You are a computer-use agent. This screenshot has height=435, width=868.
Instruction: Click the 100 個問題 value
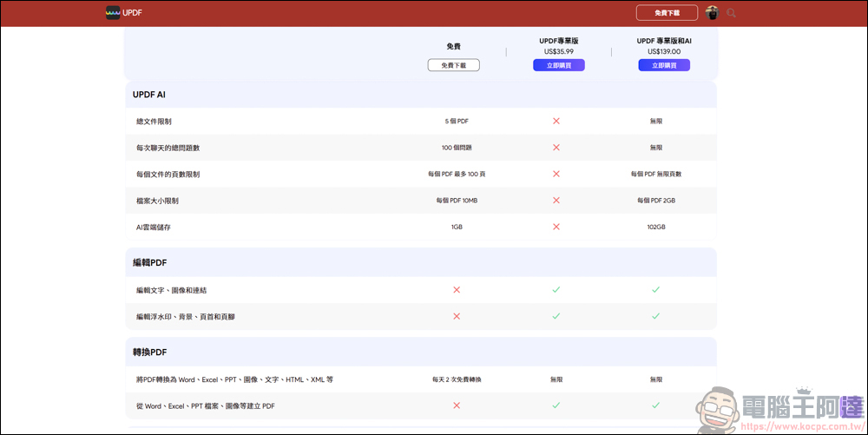[457, 148]
